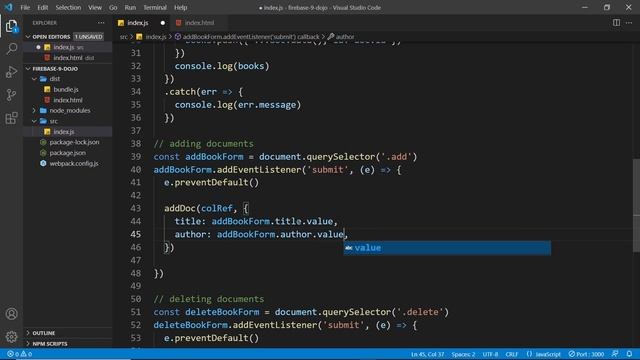
Task: Click line number 45 in gutter
Action: tap(136, 234)
